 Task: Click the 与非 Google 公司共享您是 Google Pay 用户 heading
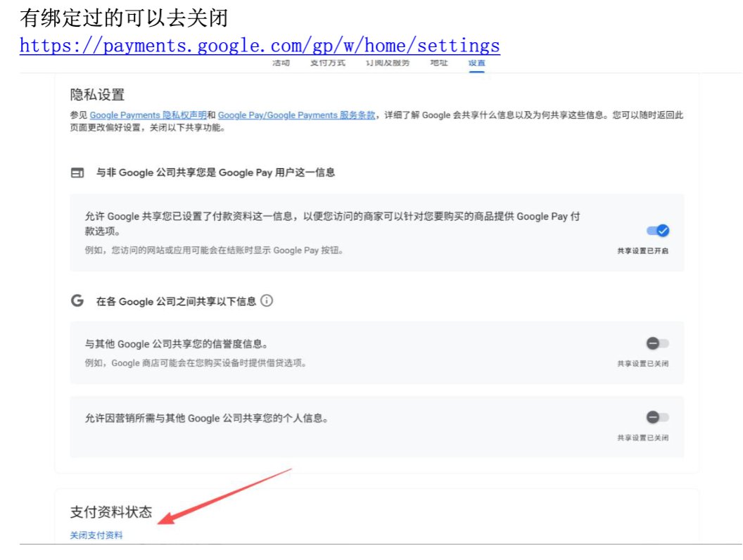pos(215,172)
